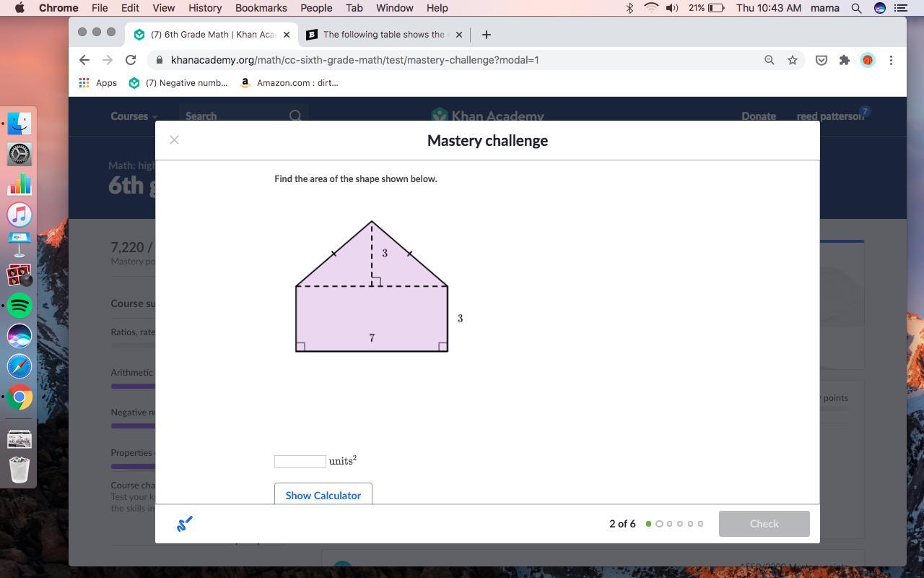Expand the Courses dropdown
This screenshot has height=578, width=924.
pyautogui.click(x=134, y=116)
